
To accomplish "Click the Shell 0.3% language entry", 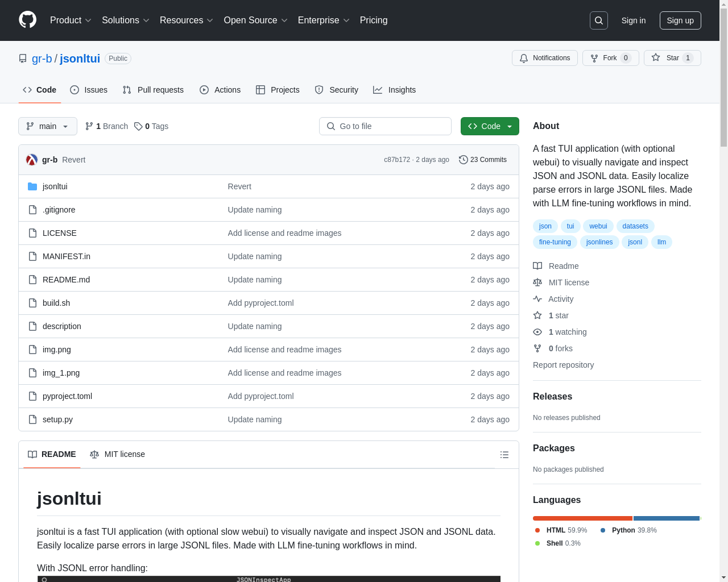I will pyautogui.click(x=558, y=543).
